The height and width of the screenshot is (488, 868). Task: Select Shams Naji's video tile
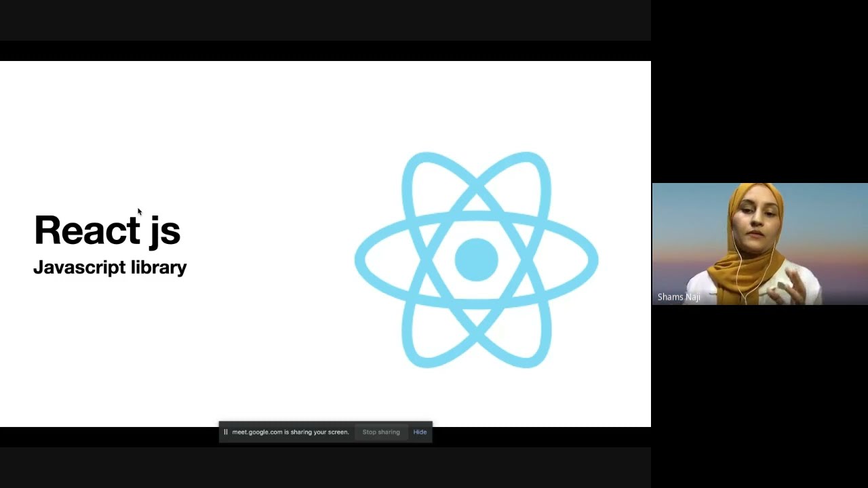pyautogui.click(x=759, y=244)
